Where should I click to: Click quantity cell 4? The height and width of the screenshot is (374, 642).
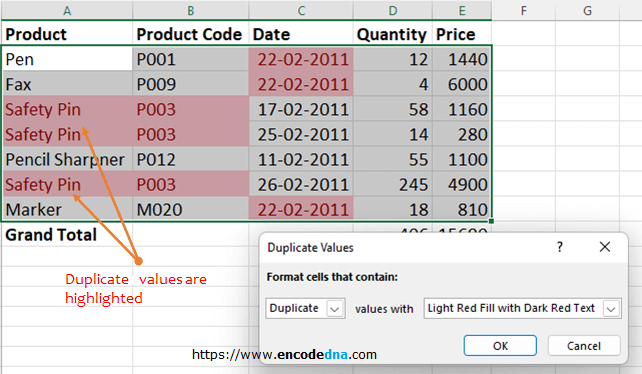(x=393, y=84)
